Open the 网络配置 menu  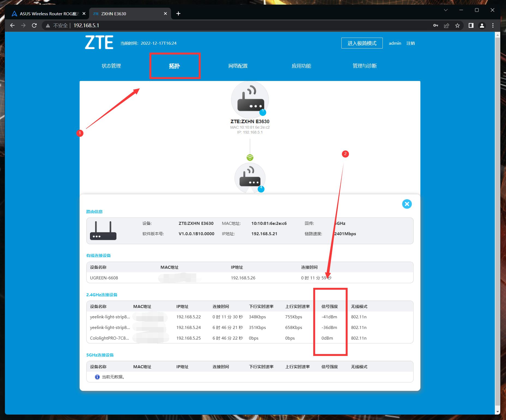pos(238,66)
